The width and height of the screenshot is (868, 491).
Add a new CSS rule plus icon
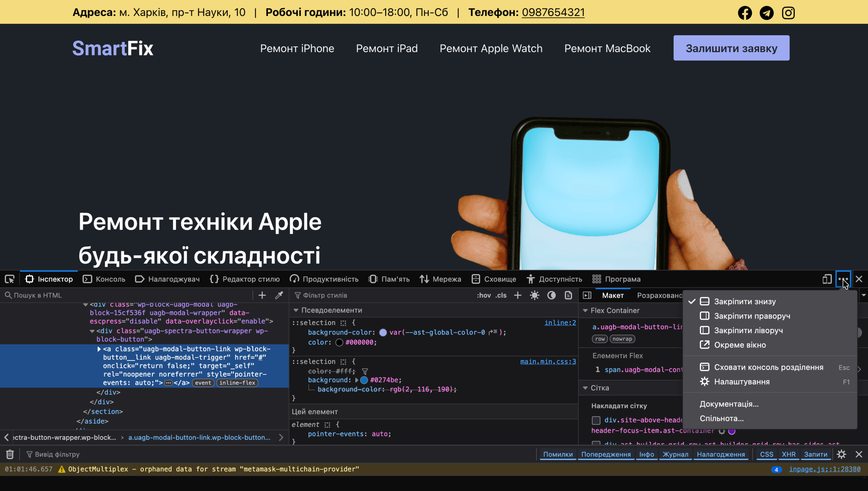[x=517, y=295]
